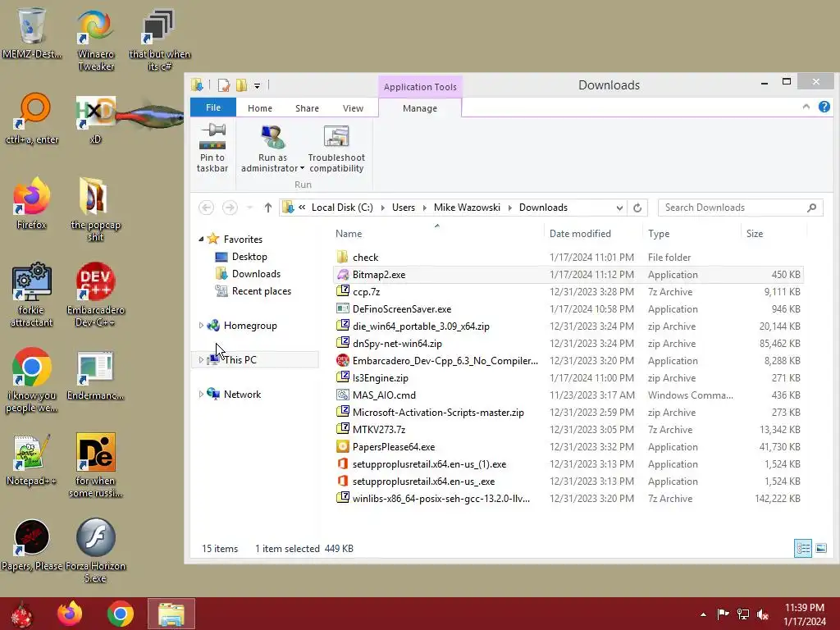This screenshot has width=840, height=630.
Task: Open the Home ribbon tab
Action: click(260, 108)
